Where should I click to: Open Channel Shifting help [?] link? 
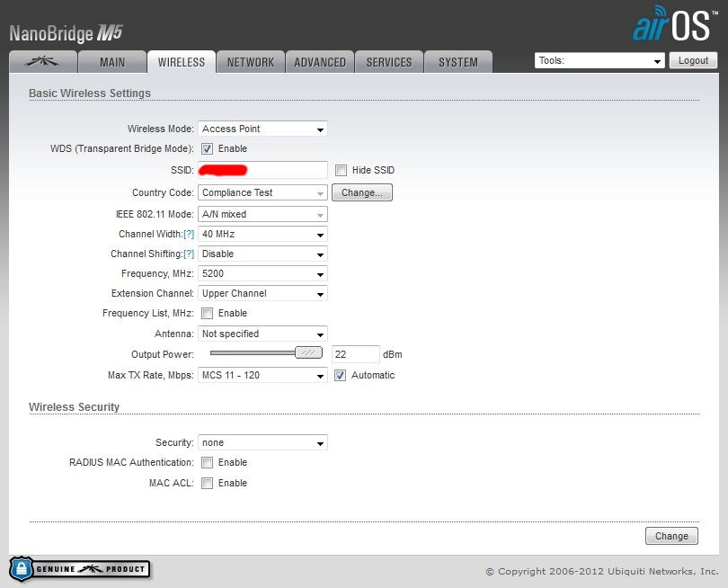(189, 254)
